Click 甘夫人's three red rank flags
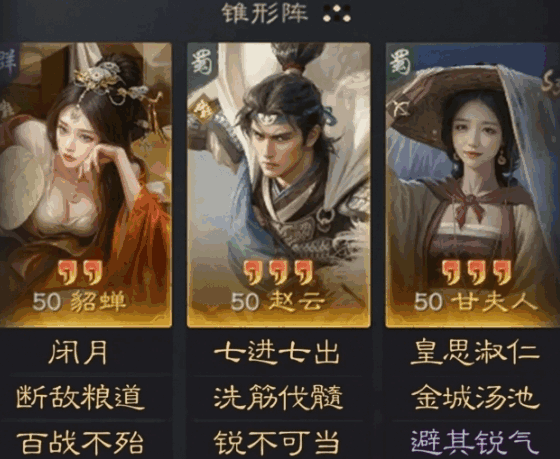 point(477,272)
